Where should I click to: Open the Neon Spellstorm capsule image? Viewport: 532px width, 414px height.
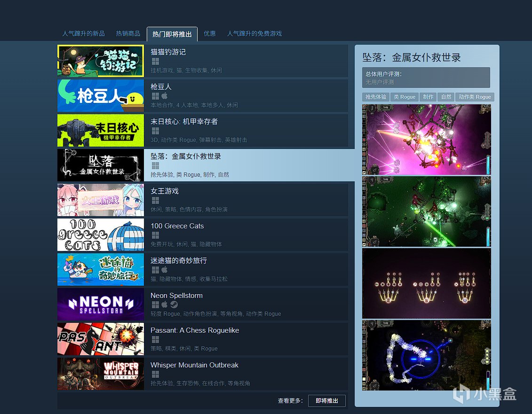[101, 304]
